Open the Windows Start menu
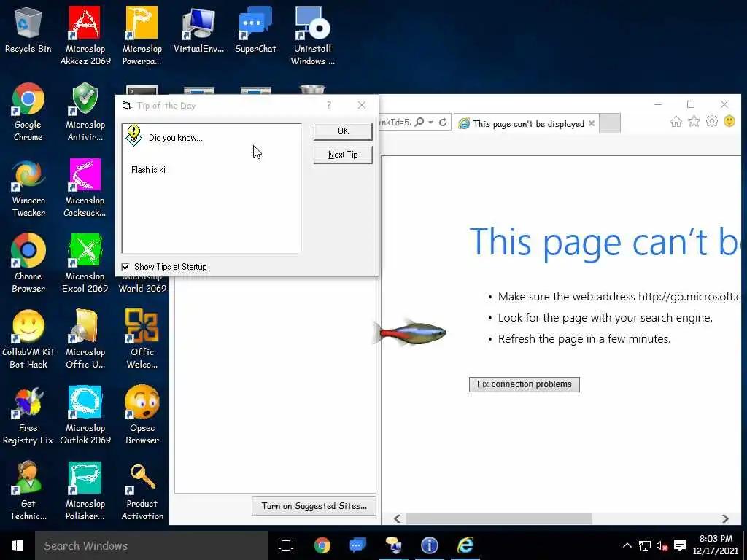Viewport: 747px width, 560px height. point(18,545)
